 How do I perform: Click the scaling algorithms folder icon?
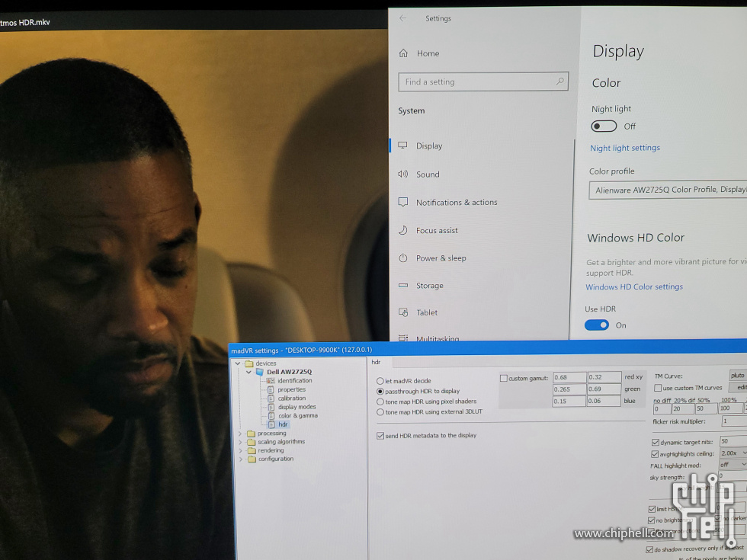[251, 442]
